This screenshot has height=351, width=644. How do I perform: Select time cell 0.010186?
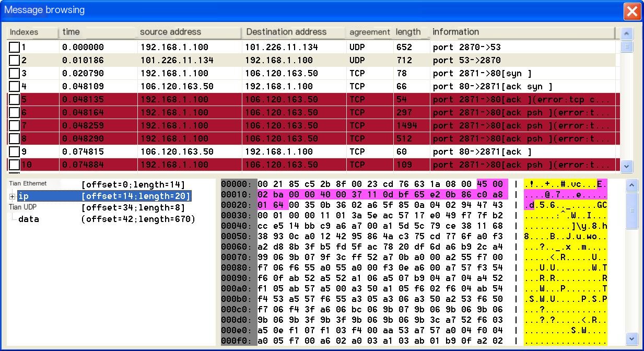click(x=83, y=61)
